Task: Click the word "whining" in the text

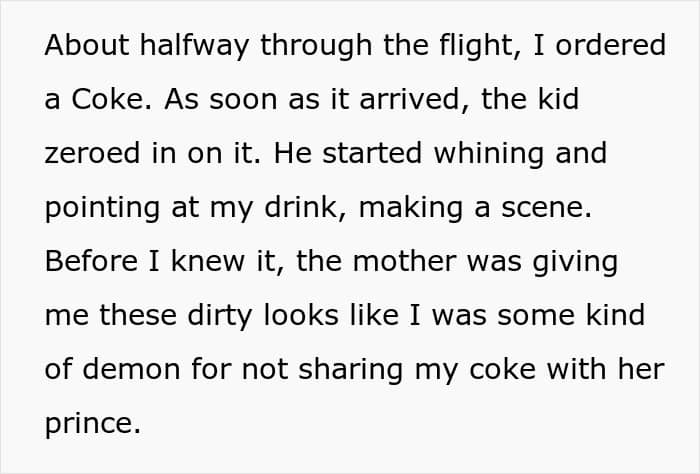Action: pos(489,154)
